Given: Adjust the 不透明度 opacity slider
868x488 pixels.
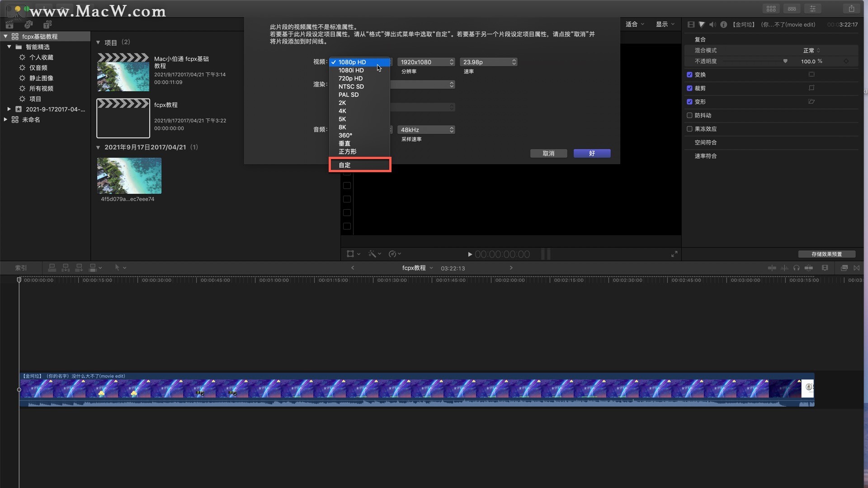Looking at the screenshot, I should [785, 61].
